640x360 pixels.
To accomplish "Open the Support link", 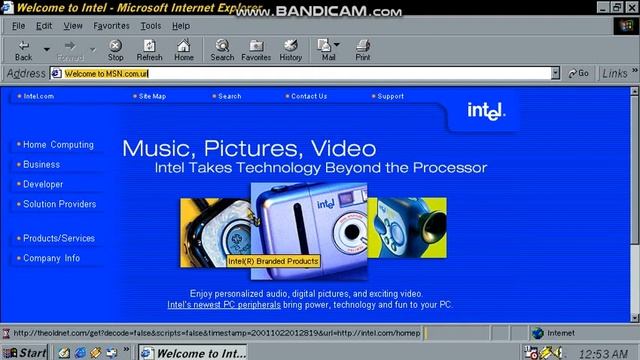I will pyautogui.click(x=390, y=96).
